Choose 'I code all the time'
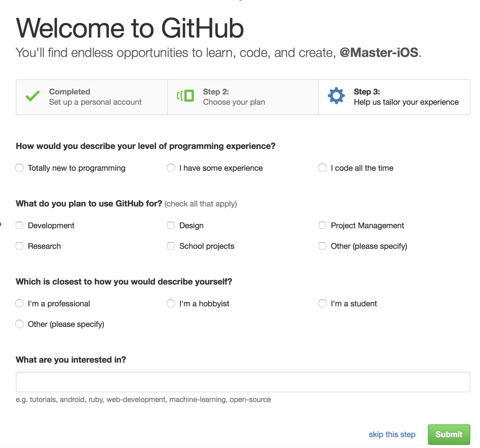 point(322,168)
